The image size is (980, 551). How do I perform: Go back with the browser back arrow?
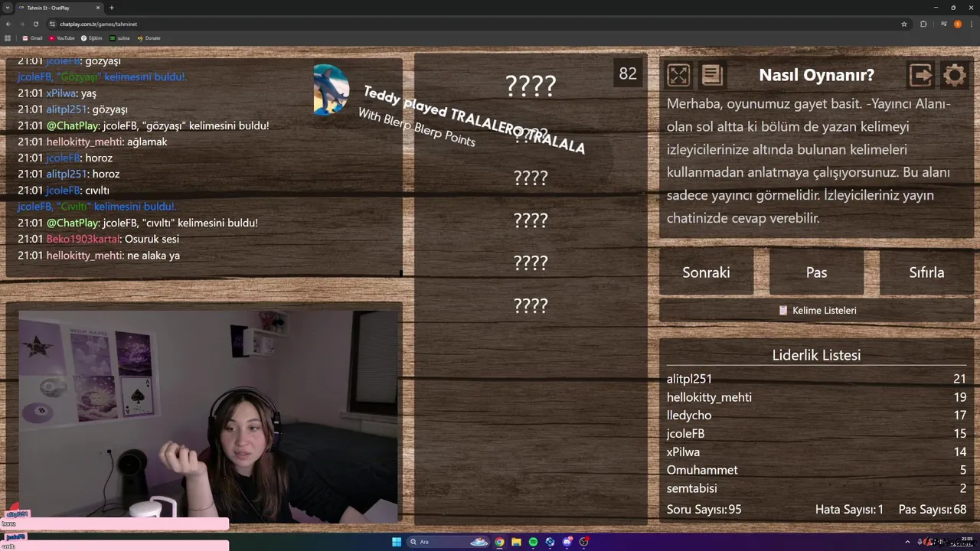point(8,24)
